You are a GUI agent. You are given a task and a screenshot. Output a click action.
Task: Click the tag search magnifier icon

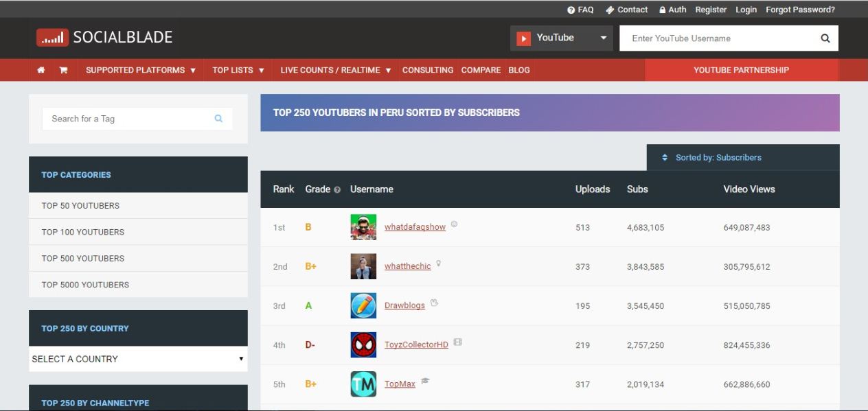pos(218,119)
